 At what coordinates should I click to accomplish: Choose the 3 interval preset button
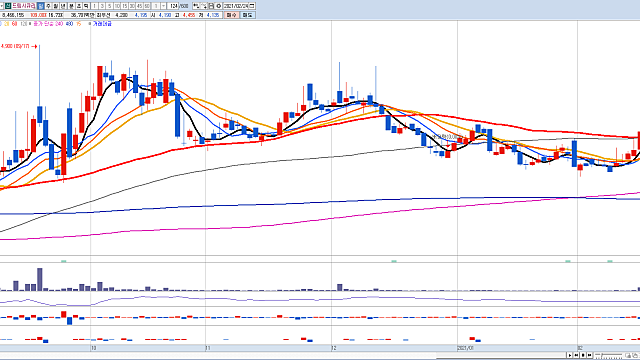(102, 6)
